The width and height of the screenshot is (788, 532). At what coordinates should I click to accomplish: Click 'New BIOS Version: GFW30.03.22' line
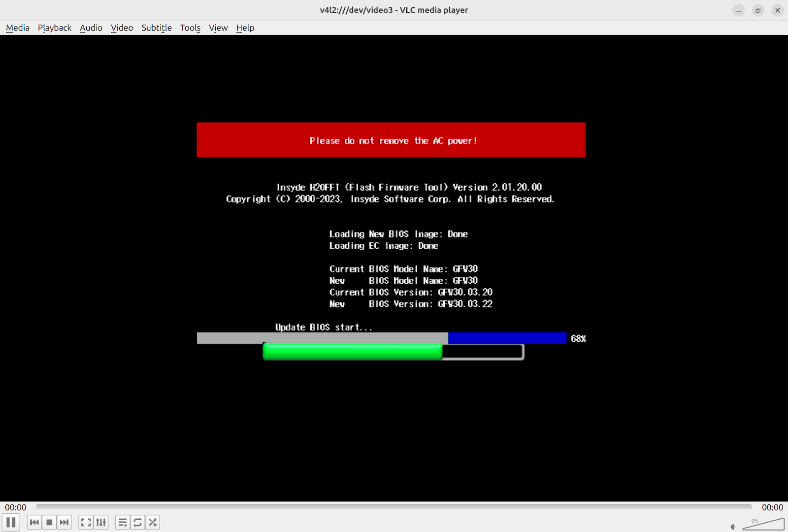[411, 304]
